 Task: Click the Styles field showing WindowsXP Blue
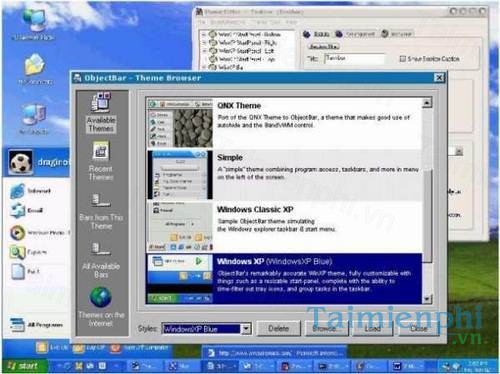click(201, 329)
